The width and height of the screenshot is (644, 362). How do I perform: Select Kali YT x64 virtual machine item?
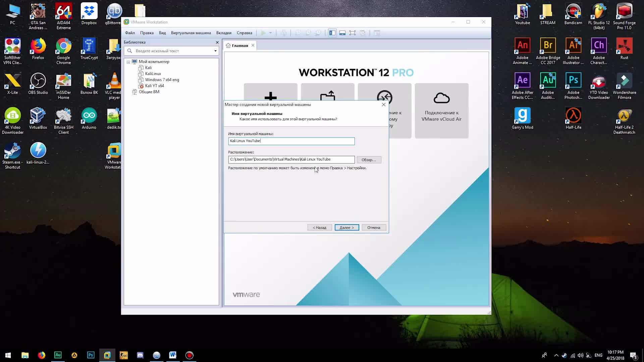[154, 85]
